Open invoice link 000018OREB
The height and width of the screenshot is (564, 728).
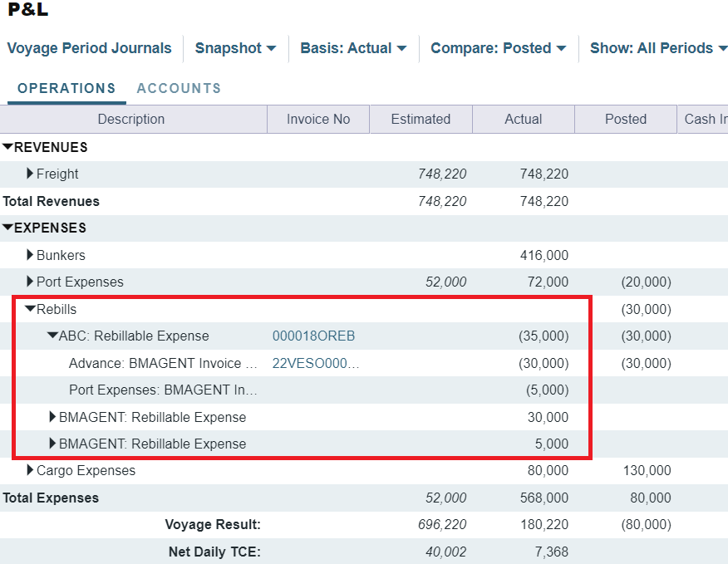coord(313,336)
